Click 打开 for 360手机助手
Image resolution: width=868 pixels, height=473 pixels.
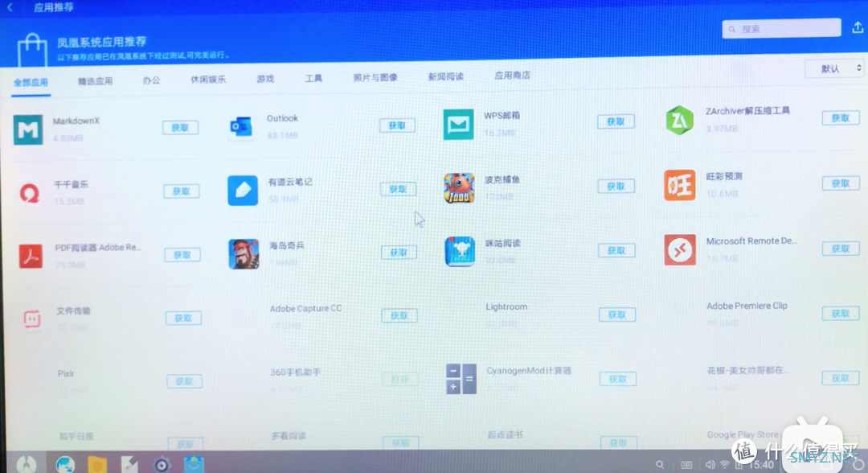[x=400, y=379]
